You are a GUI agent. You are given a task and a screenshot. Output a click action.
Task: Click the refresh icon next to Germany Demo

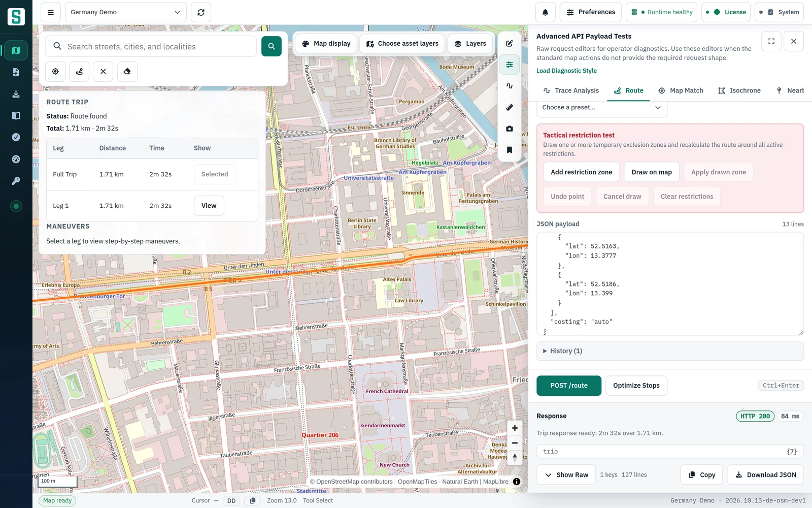pos(201,12)
